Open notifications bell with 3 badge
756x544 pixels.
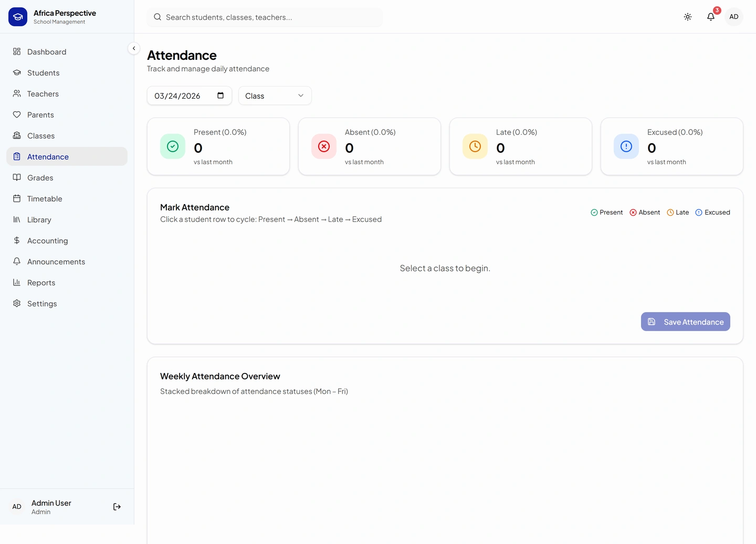711,17
